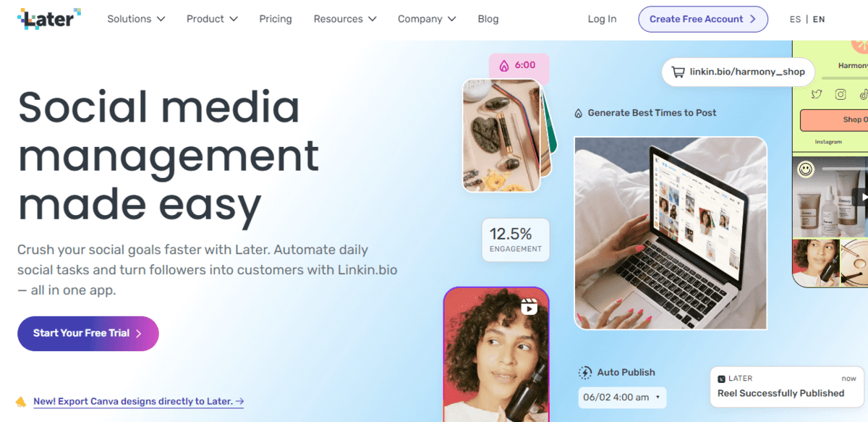Click the smiley face icon on the phone preview
This screenshot has width=868, height=422.
(x=806, y=169)
